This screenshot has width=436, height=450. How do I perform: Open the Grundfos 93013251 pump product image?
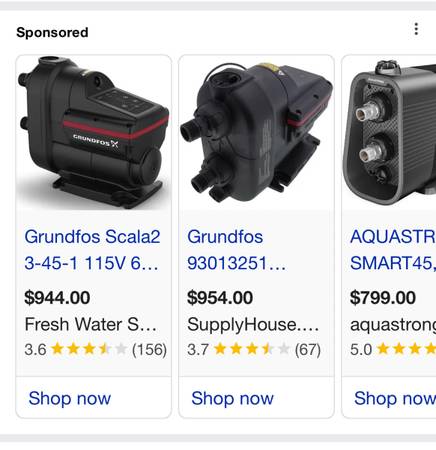click(x=256, y=133)
